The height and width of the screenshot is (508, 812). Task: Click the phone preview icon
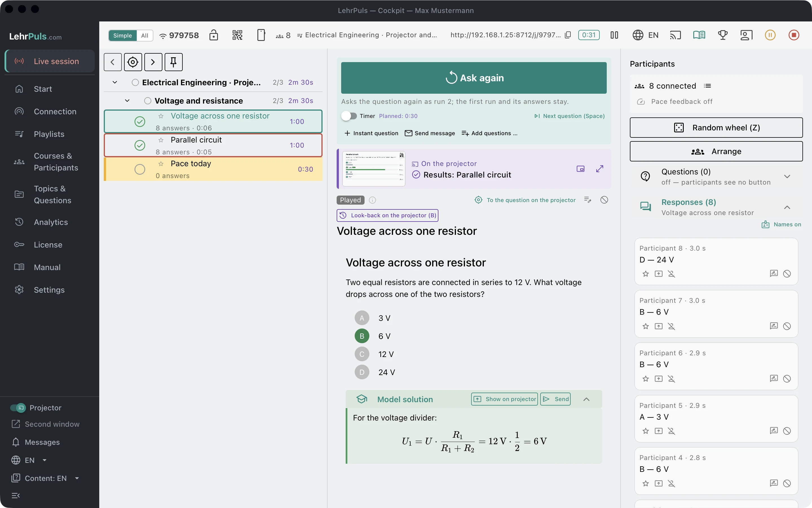point(261,35)
